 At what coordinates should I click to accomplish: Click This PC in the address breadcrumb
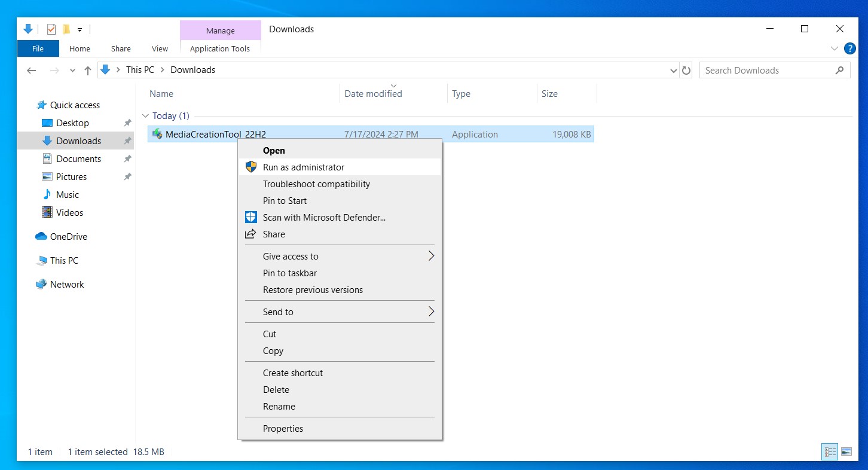tap(140, 70)
